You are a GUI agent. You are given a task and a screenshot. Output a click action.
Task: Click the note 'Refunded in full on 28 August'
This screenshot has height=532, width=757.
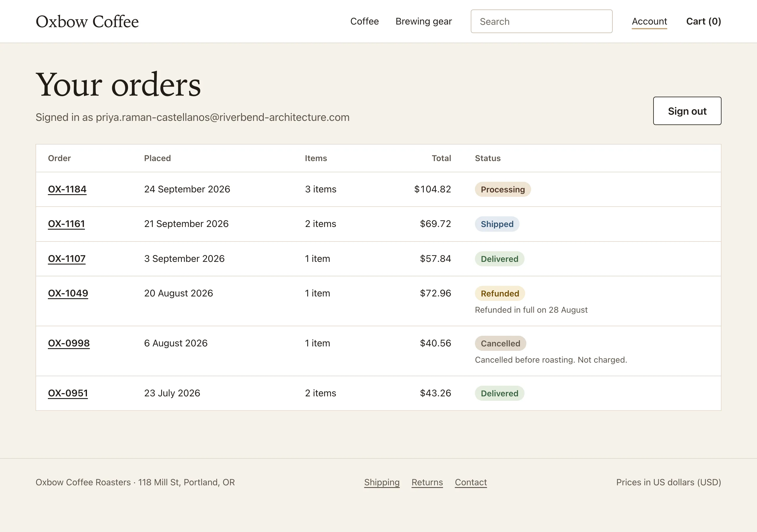pos(531,310)
